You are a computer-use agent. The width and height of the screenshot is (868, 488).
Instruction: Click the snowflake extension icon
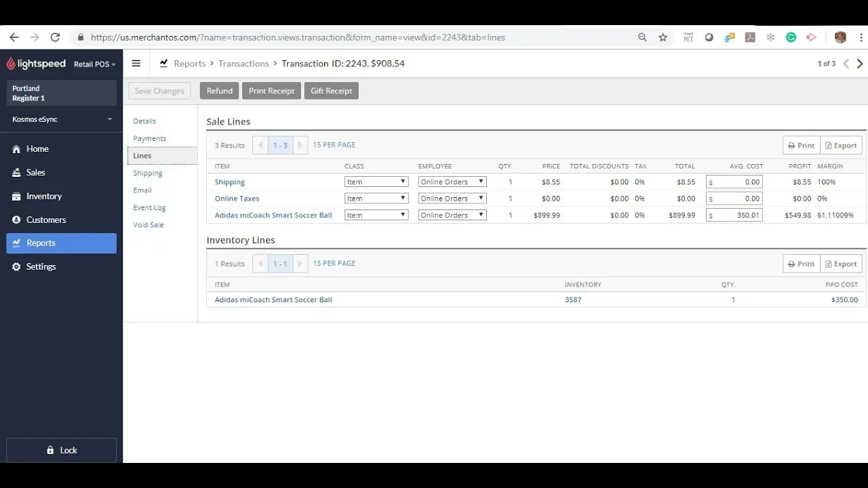click(770, 37)
